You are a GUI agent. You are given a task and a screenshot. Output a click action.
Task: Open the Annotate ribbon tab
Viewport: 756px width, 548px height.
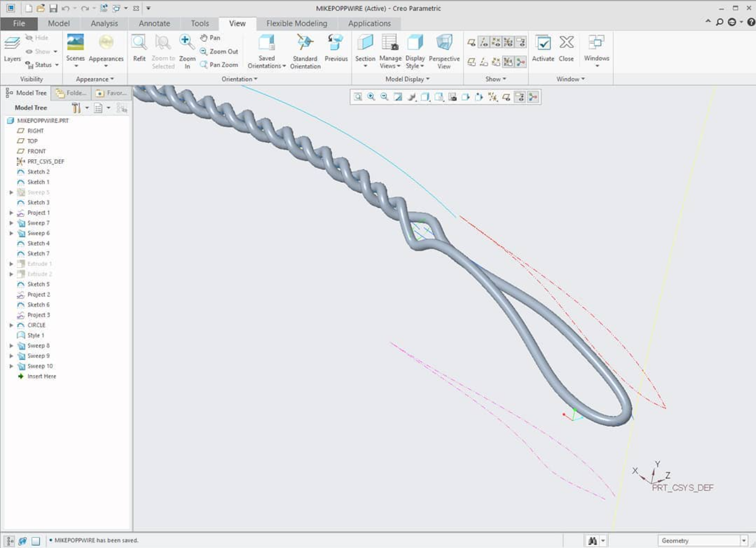point(154,23)
